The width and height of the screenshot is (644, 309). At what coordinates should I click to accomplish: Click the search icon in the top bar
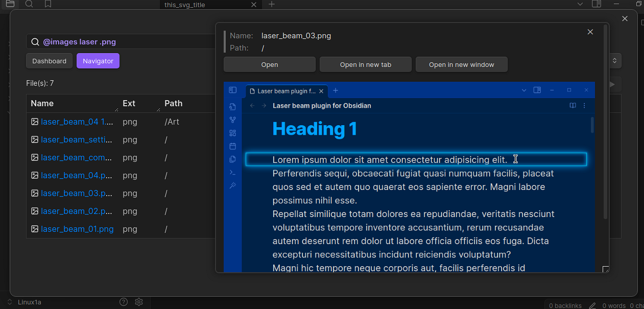29,5
